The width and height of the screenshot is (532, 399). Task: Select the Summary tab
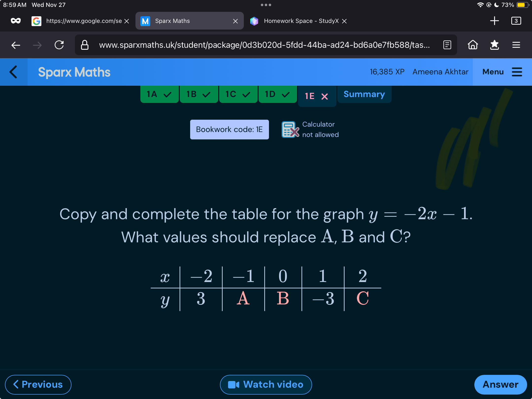pyautogui.click(x=363, y=94)
